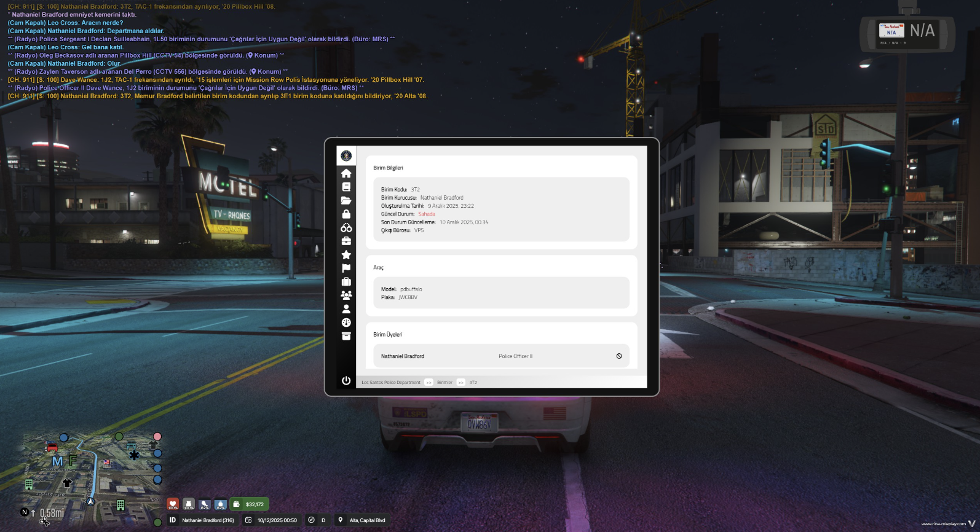Open Konum link for Zaylen Taverson sighting
The width and height of the screenshot is (980, 532).
266,71
